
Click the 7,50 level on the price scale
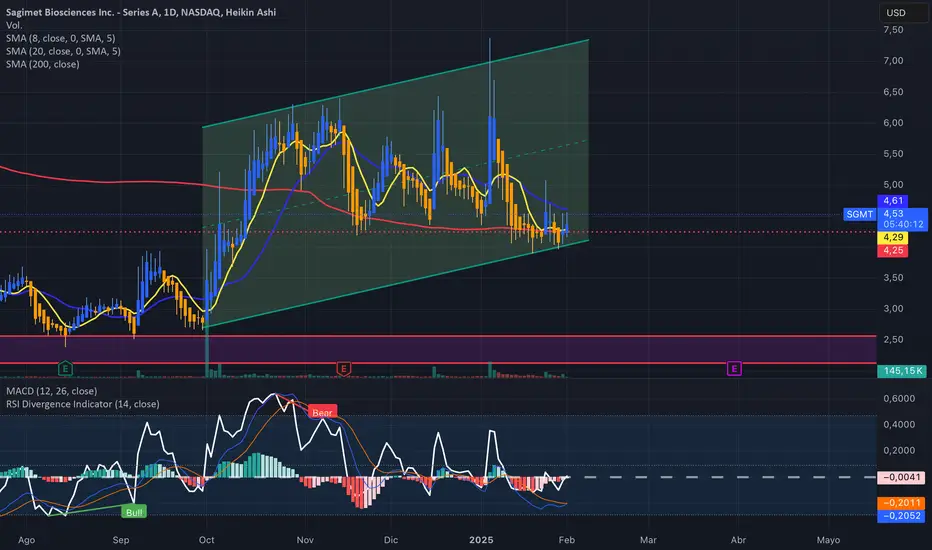[893, 30]
